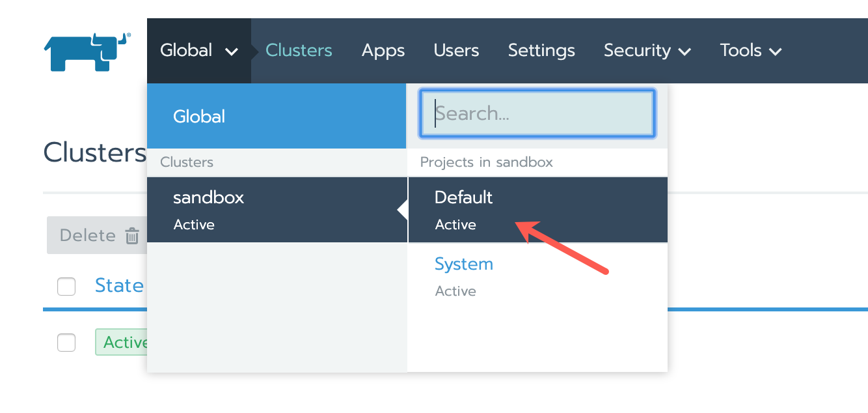Open the Default project
This screenshot has width=868, height=413.
(x=537, y=210)
